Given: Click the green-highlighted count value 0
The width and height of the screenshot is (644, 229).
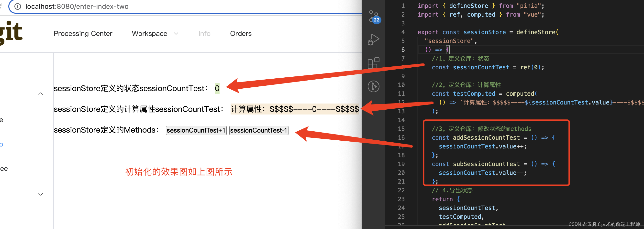Looking at the screenshot, I should click(x=217, y=88).
